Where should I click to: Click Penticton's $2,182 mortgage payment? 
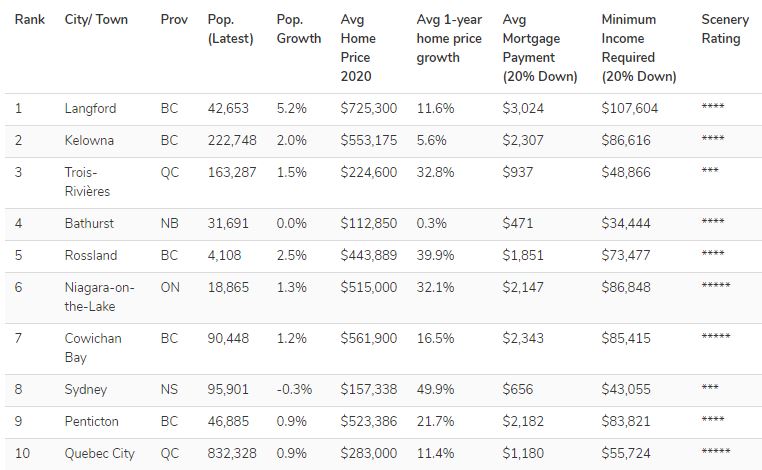tap(524, 421)
